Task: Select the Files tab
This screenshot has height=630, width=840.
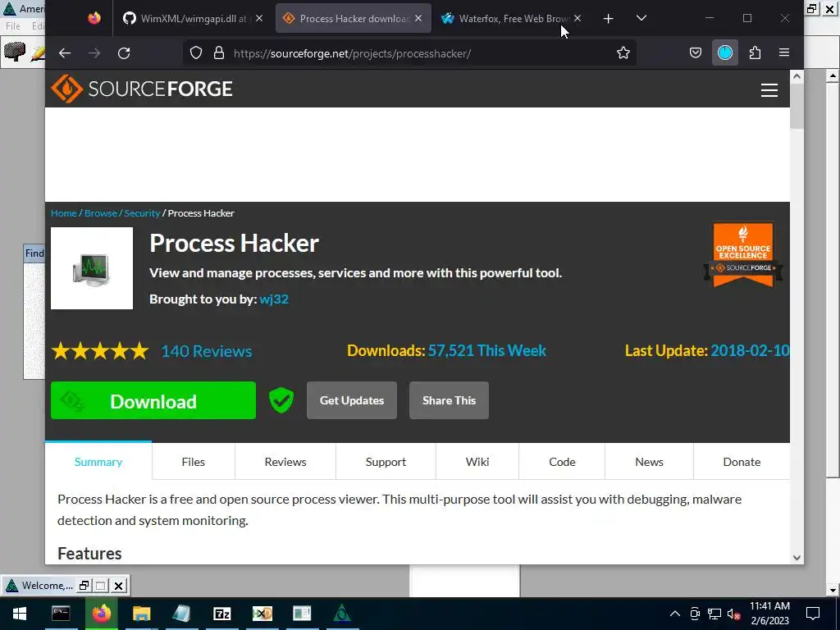Action: 194,462
